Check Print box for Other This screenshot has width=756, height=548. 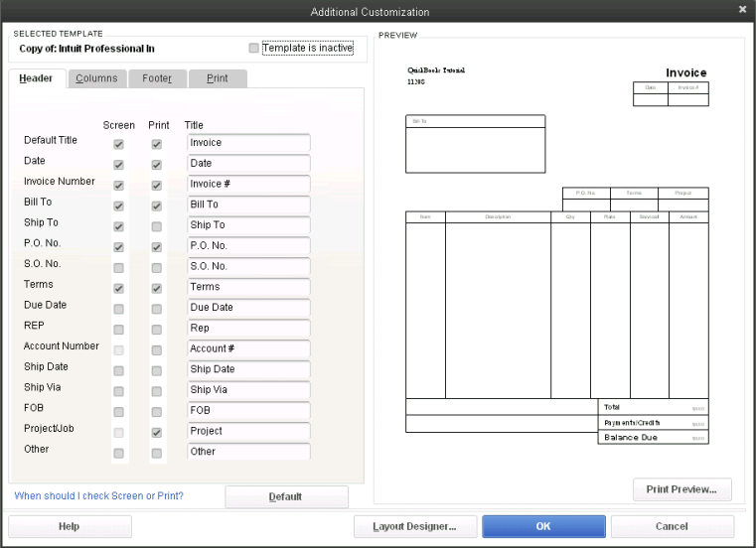156,454
